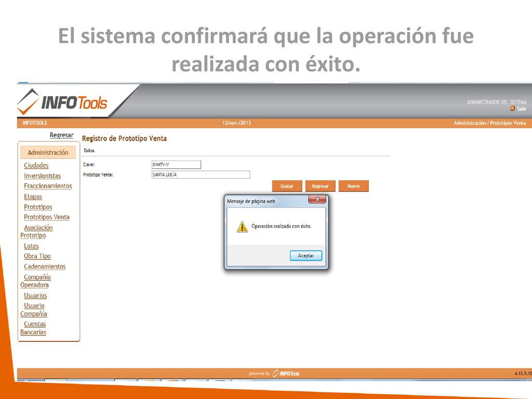Click the INFOTOOLS text in orange bar
532x399 pixels.
coord(35,123)
